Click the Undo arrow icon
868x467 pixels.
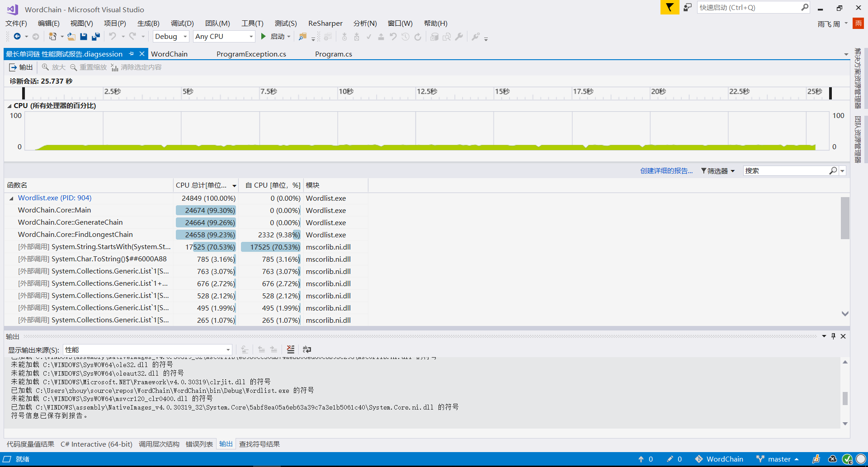113,37
